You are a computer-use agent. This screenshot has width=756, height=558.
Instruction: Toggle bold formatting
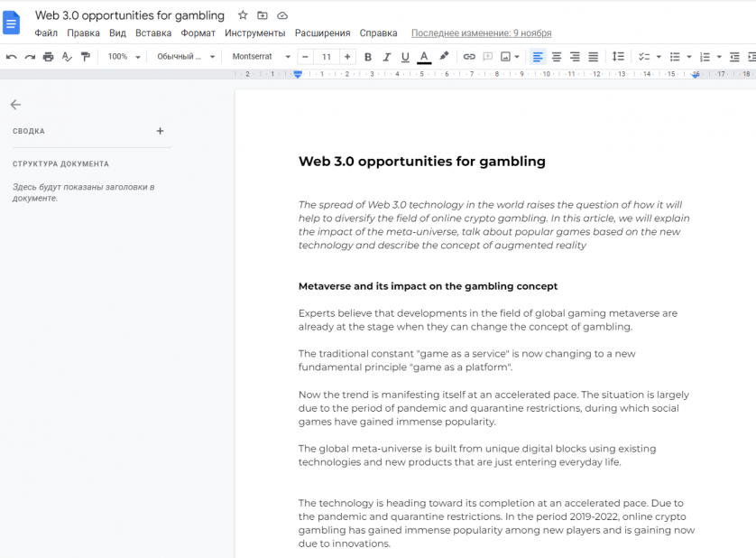click(x=368, y=57)
